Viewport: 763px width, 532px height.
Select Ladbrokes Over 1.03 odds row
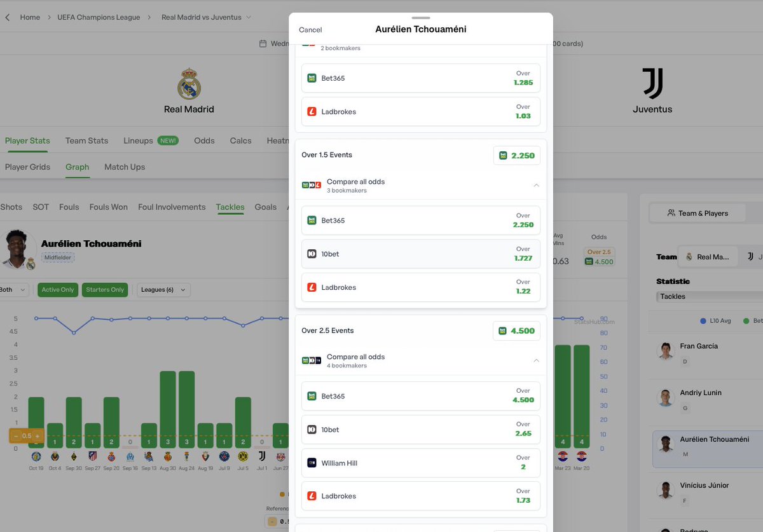click(x=421, y=111)
